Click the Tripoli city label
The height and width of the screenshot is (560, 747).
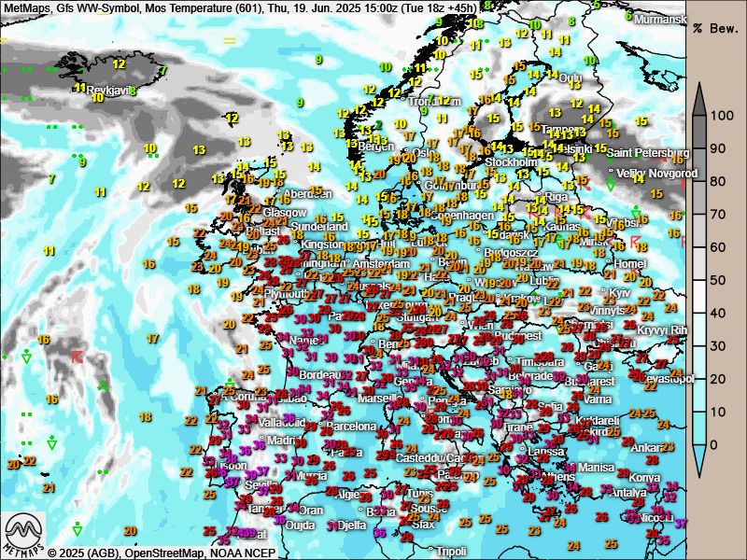coord(451,551)
